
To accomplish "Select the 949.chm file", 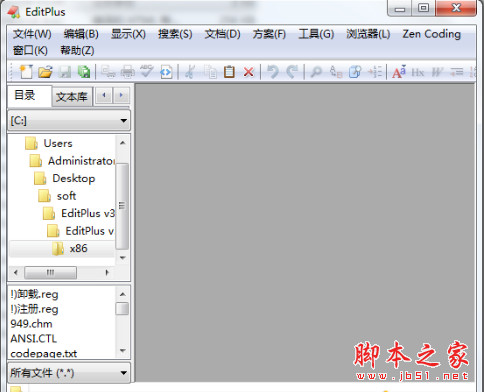I will point(31,324).
